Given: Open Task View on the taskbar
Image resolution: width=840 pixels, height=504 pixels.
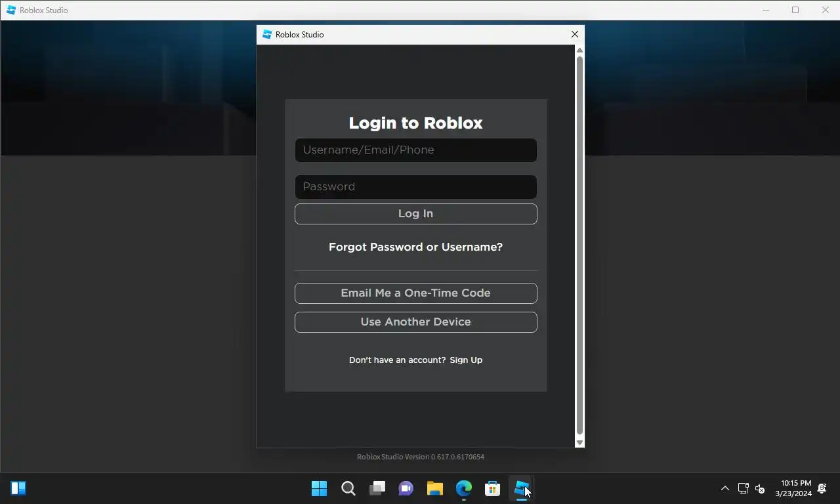Looking at the screenshot, I should [377, 489].
